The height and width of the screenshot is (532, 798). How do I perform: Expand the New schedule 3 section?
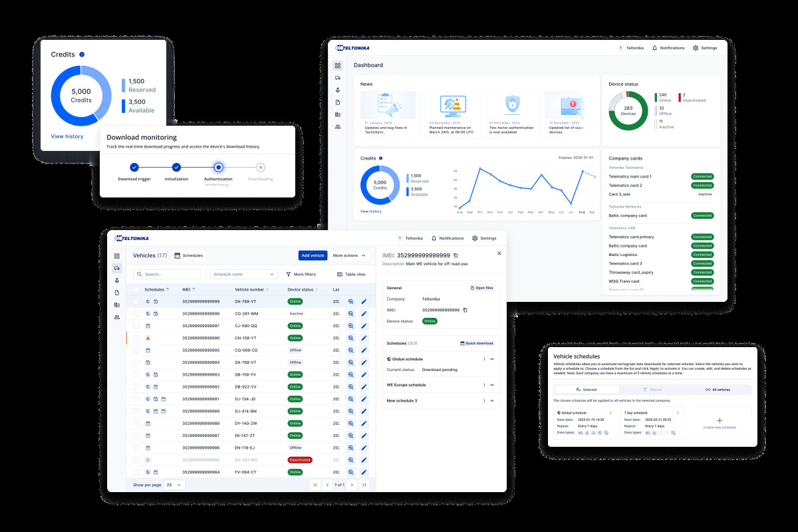[x=492, y=401]
